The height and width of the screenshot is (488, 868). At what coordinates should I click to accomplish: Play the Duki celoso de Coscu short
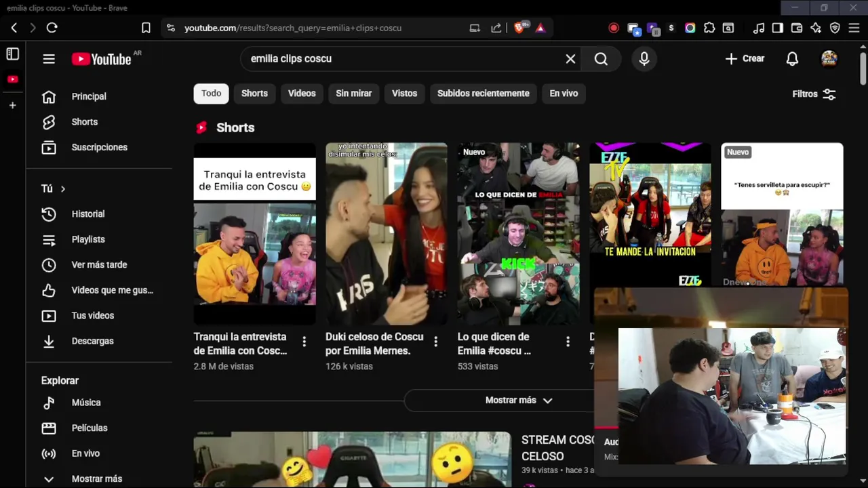387,233
